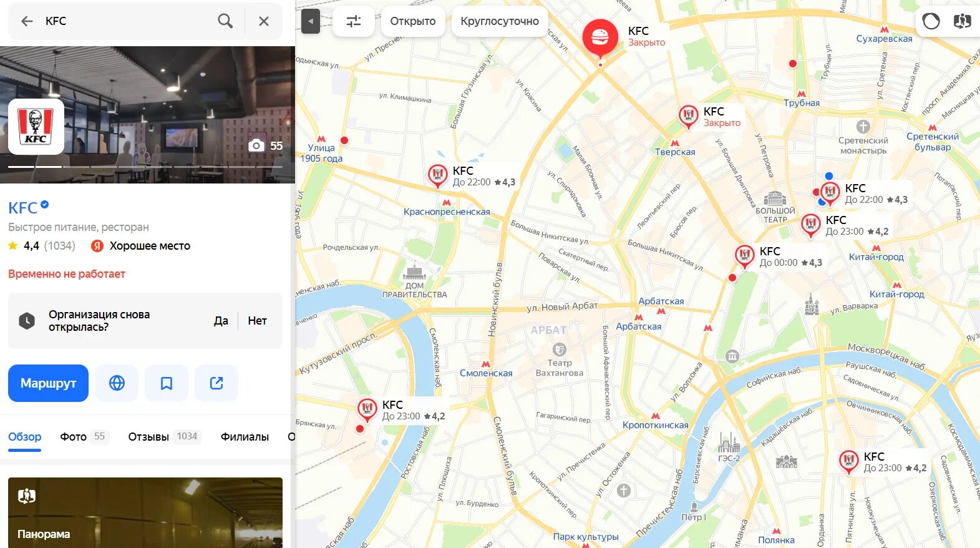Toggle the Круглосуточно filter
Viewport: 980px width, 548px height.
tap(500, 21)
